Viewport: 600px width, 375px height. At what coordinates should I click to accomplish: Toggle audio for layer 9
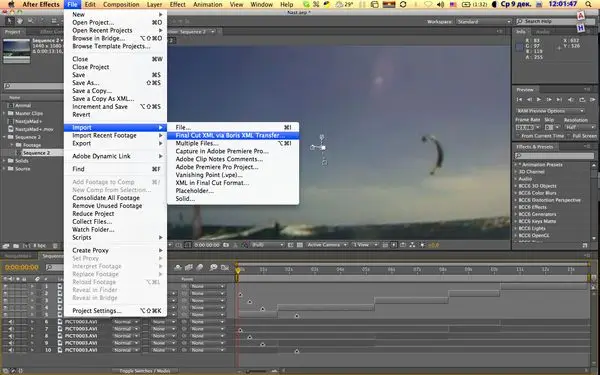[x=11, y=343]
